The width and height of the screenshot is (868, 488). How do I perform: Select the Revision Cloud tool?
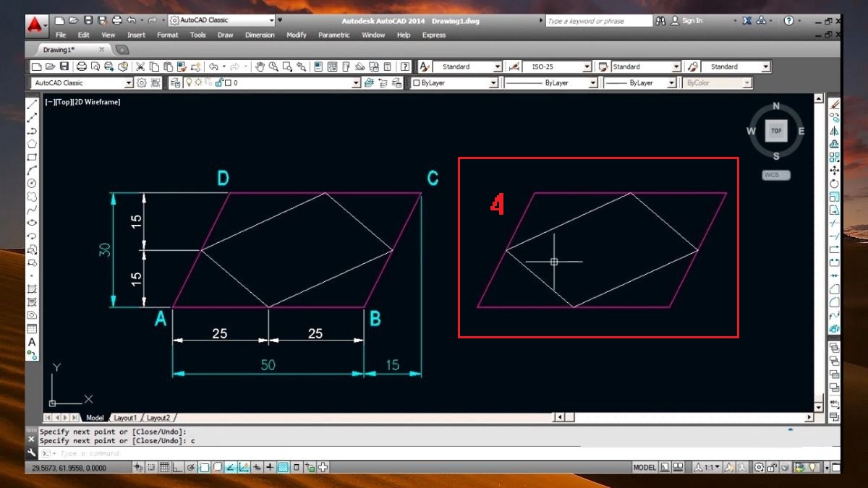point(32,197)
